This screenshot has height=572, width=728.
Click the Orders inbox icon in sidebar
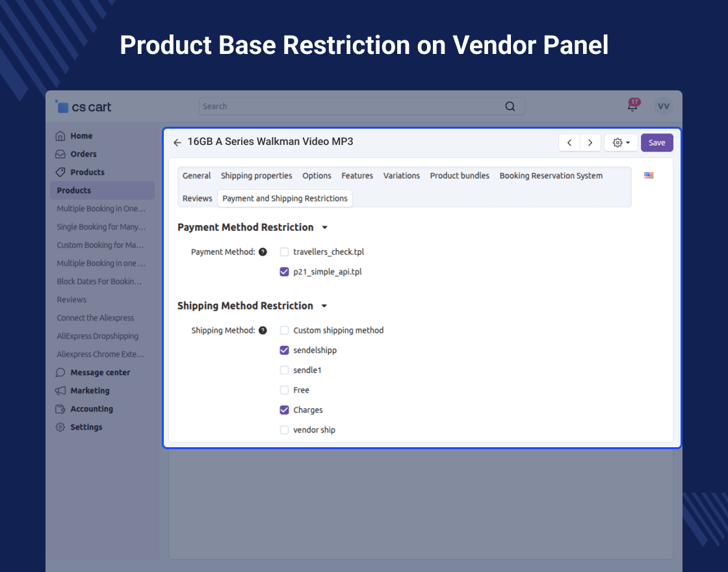(60, 154)
